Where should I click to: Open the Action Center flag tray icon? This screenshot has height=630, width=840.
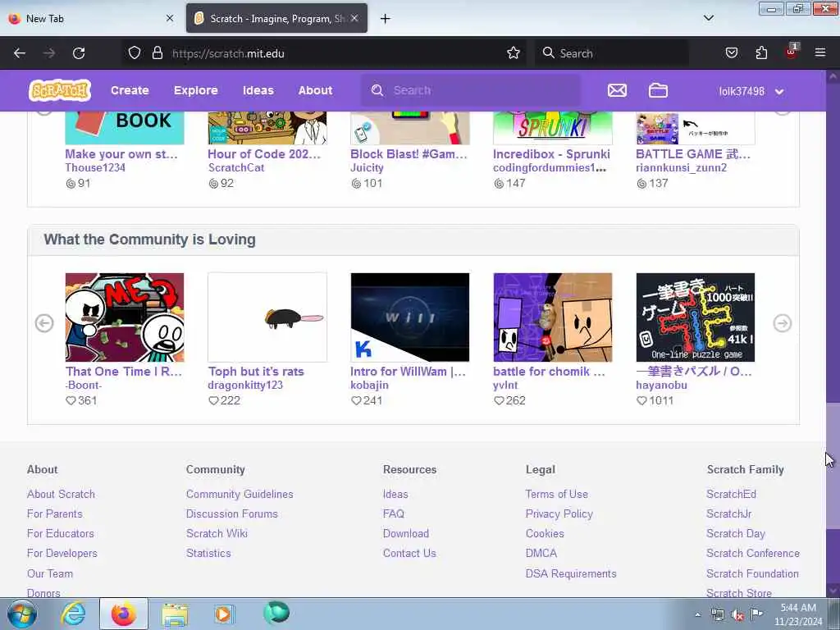coord(756,614)
